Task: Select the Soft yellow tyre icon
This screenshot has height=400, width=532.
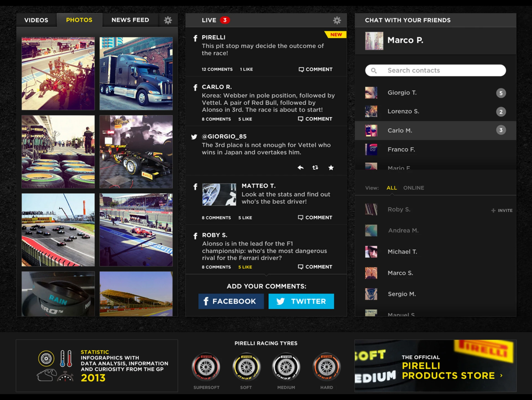Action: [246, 367]
